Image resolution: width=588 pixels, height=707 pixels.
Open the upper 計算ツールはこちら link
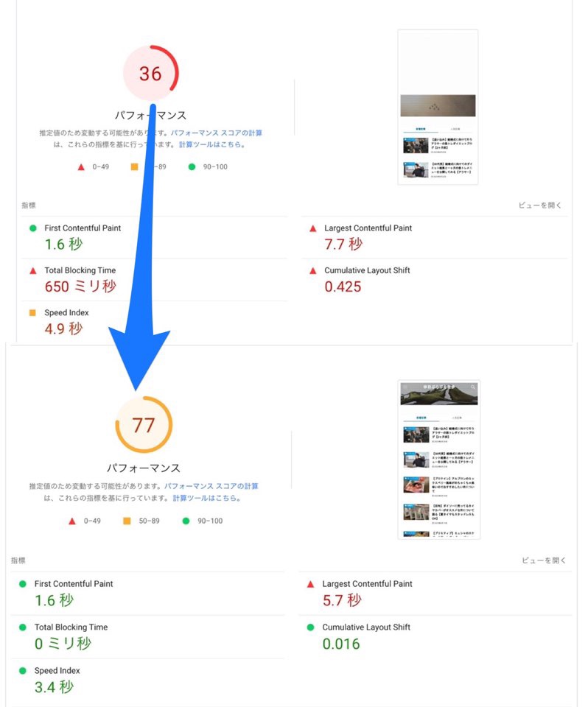tap(212, 145)
